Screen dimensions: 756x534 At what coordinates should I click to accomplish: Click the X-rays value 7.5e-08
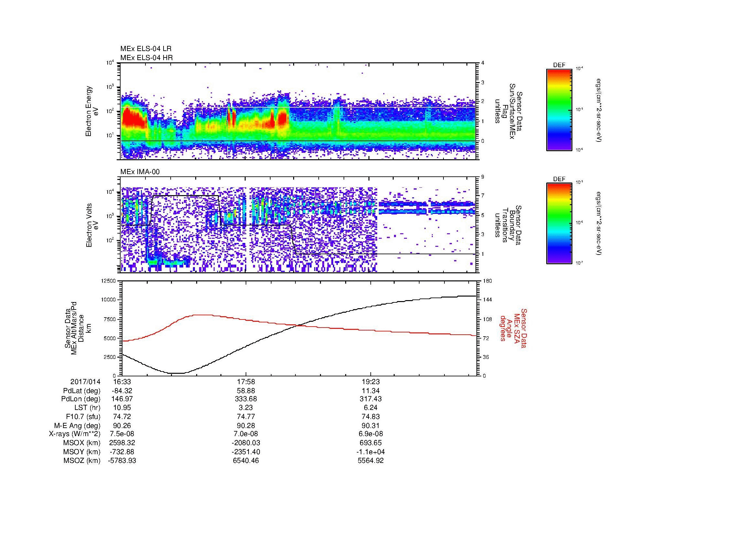[x=122, y=434]
